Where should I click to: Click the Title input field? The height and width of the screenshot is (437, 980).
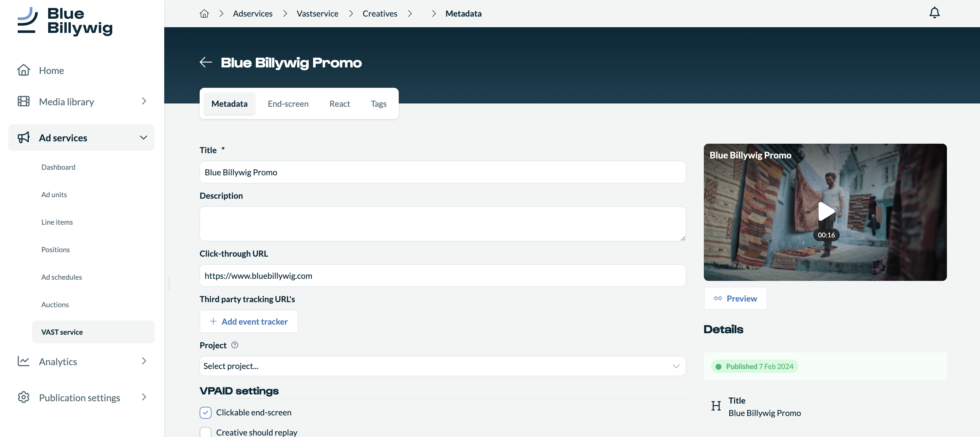[x=442, y=172]
